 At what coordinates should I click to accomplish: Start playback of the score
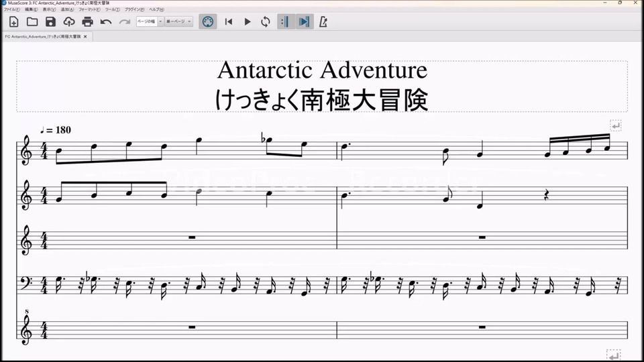click(248, 21)
